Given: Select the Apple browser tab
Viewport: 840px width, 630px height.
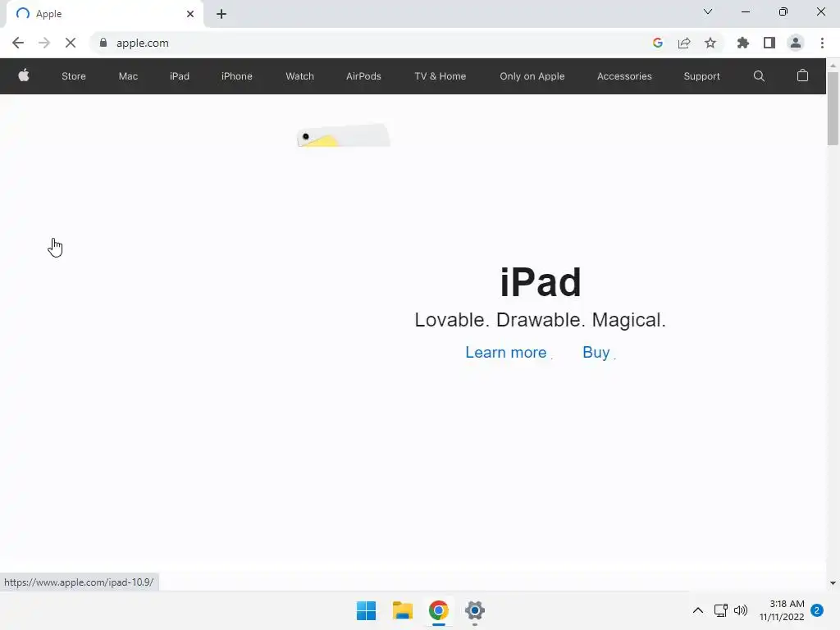Looking at the screenshot, I should 104,14.
